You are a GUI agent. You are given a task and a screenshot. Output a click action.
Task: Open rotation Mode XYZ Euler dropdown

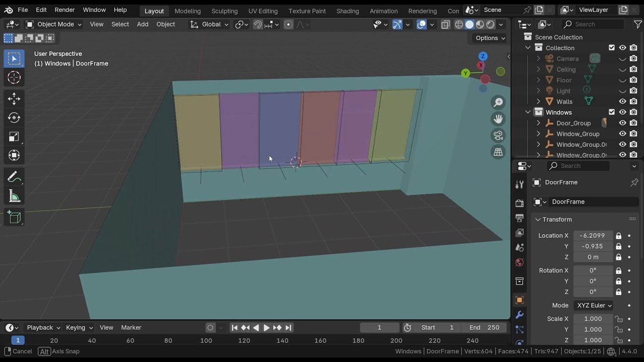click(593, 305)
